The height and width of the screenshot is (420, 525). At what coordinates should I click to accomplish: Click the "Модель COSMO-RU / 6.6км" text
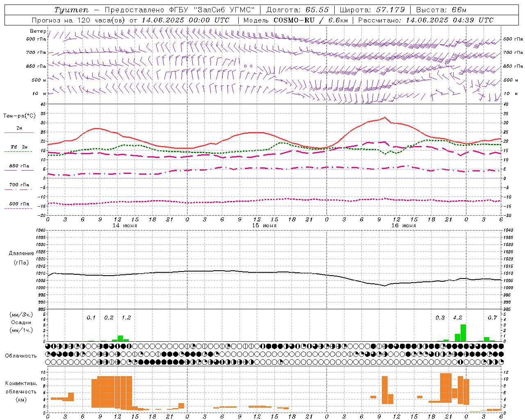(x=296, y=20)
